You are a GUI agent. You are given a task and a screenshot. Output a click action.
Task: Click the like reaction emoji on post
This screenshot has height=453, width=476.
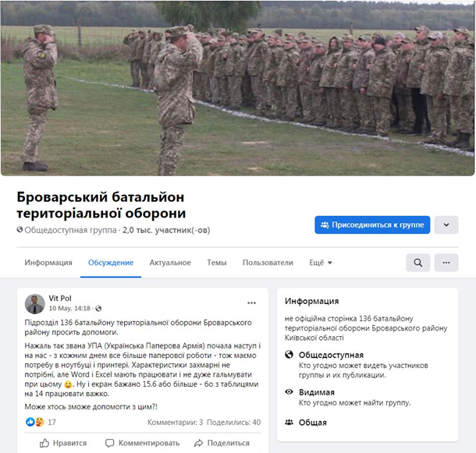point(30,422)
